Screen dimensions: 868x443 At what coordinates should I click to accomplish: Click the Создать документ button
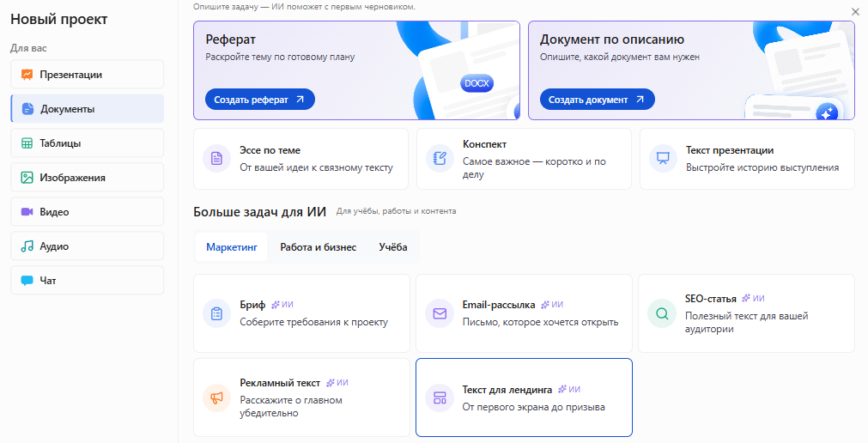point(598,100)
